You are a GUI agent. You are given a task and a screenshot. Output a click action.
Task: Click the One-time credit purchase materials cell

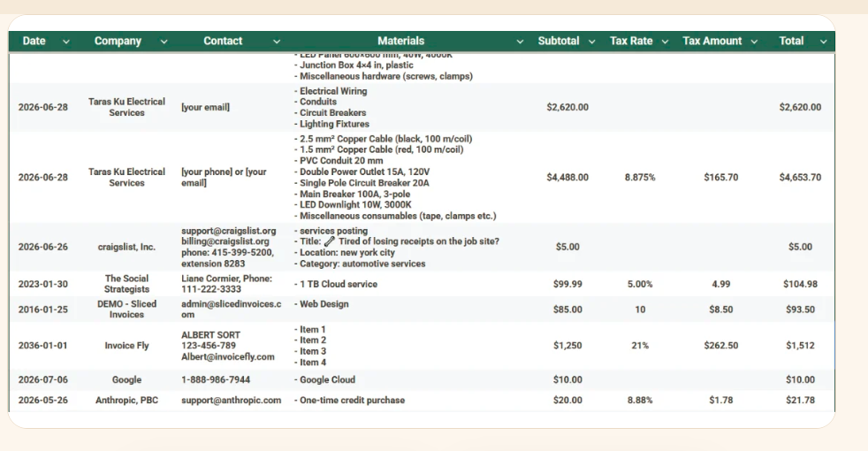[349, 401]
